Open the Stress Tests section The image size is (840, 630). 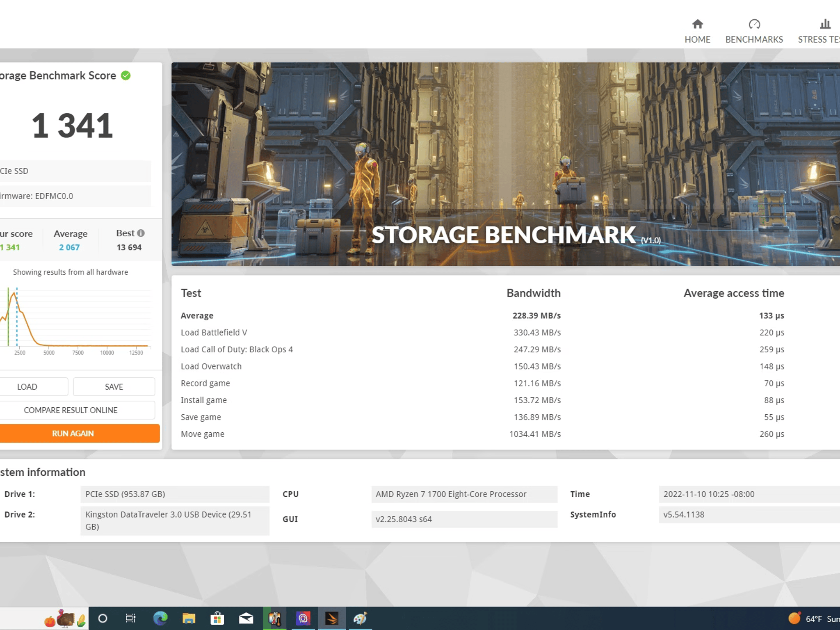(x=819, y=31)
